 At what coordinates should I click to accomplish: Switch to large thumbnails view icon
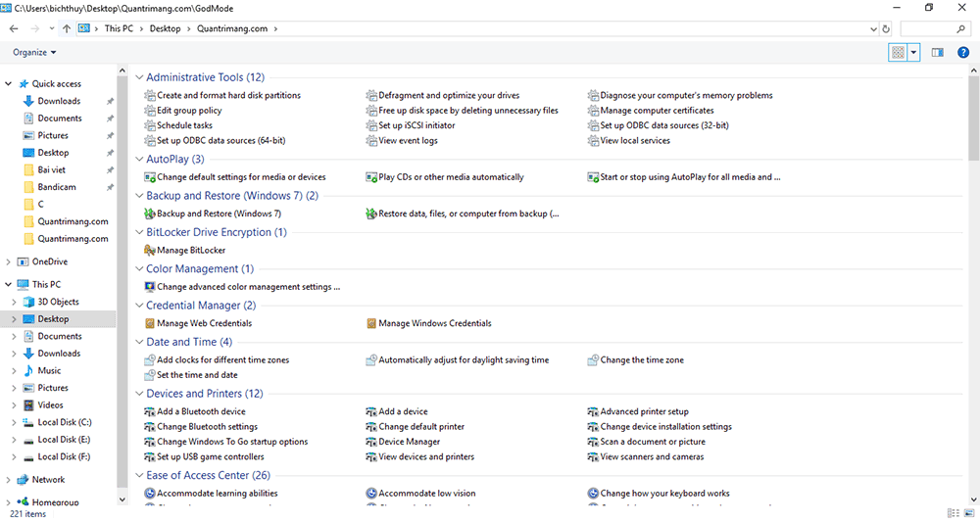point(967,513)
